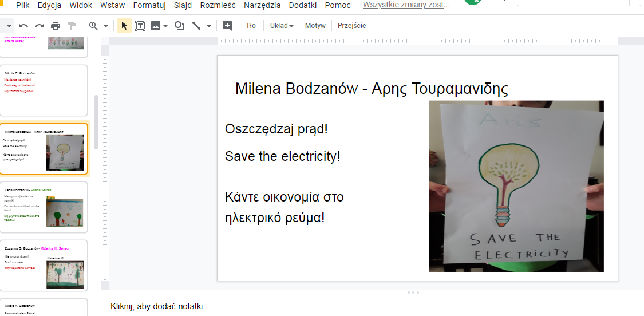Viewport: 644px width, 316px height.
Task: Open the Wstaw menu
Action: (x=113, y=5)
